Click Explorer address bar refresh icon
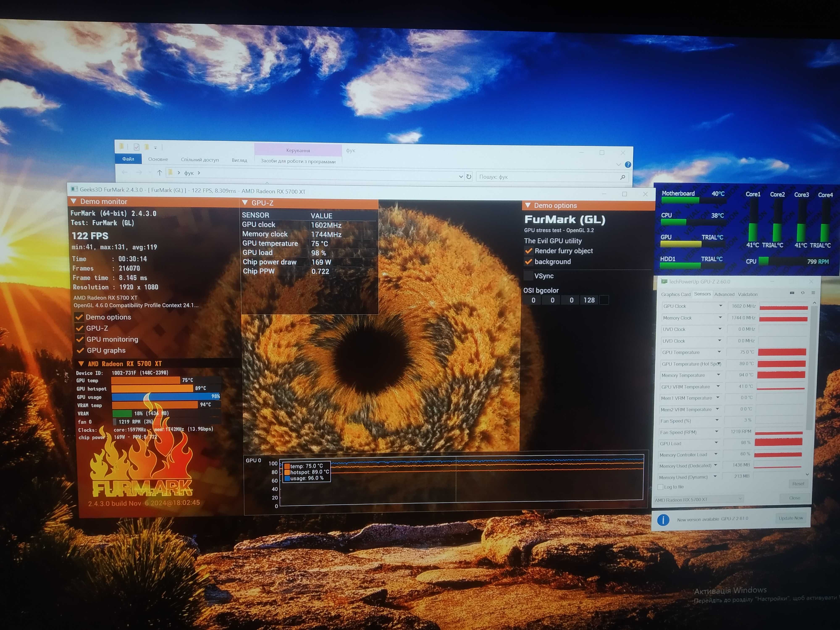This screenshot has width=840, height=630. pos(469,177)
